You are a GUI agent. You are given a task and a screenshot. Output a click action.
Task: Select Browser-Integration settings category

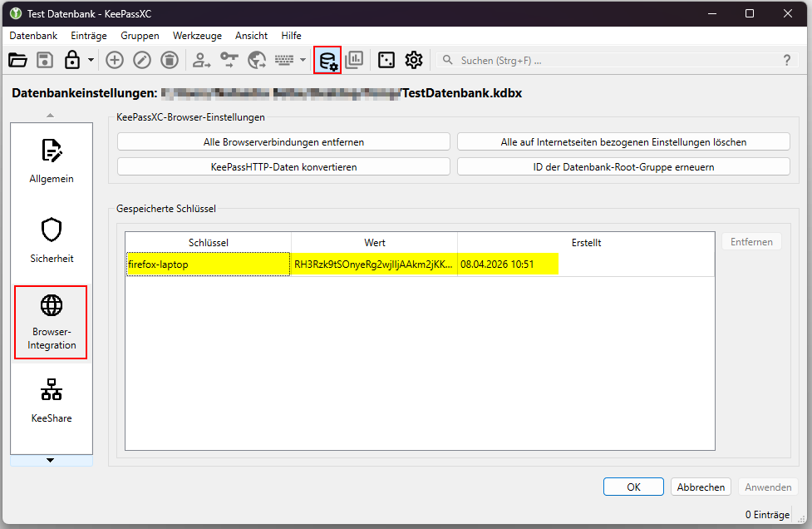pyautogui.click(x=52, y=322)
